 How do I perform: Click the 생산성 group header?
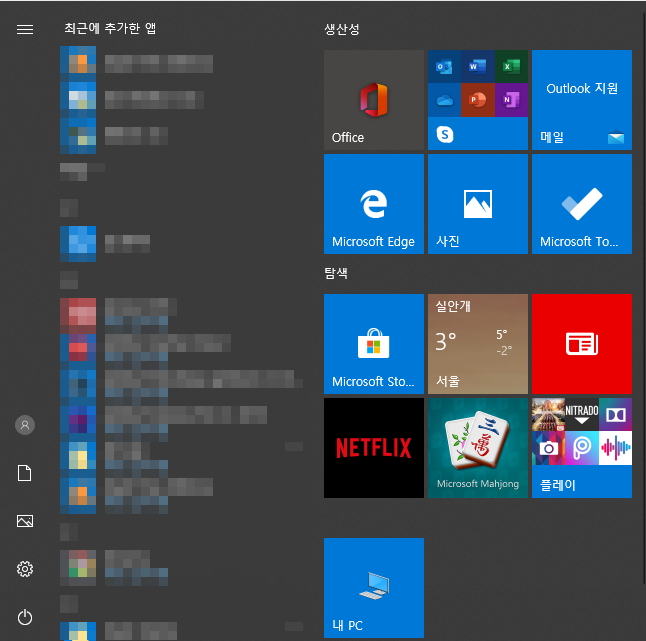342,29
